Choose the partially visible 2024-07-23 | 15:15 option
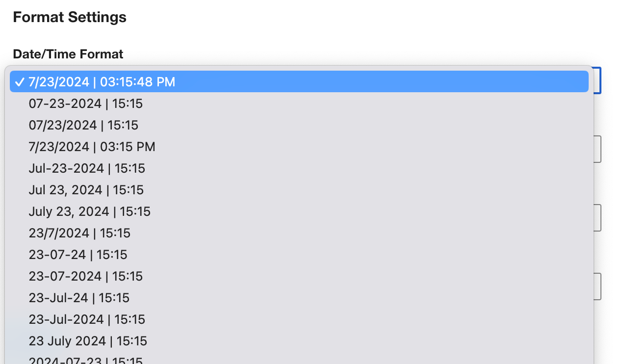The height and width of the screenshot is (364, 623). click(x=86, y=361)
